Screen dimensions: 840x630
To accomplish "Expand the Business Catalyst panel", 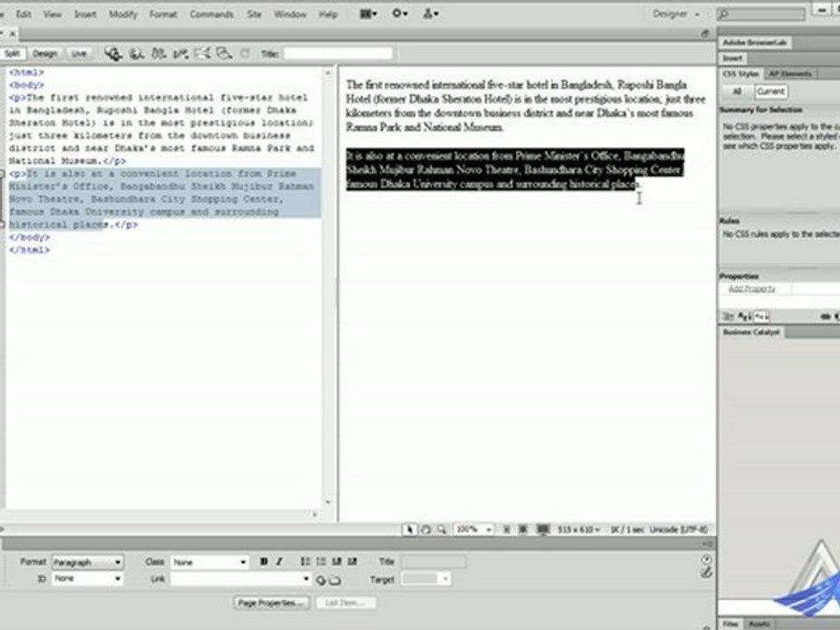I will click(x=751, y=332).
